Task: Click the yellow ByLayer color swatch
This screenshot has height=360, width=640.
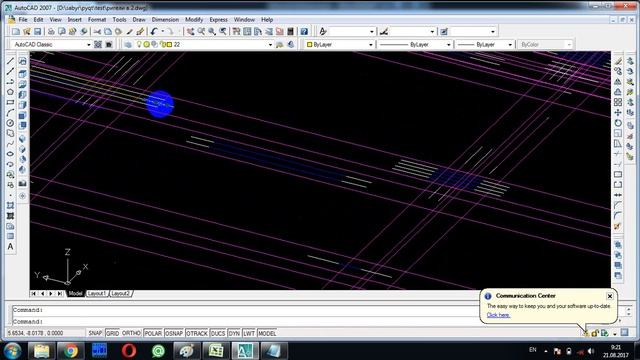Action: [x=309, y=44]
